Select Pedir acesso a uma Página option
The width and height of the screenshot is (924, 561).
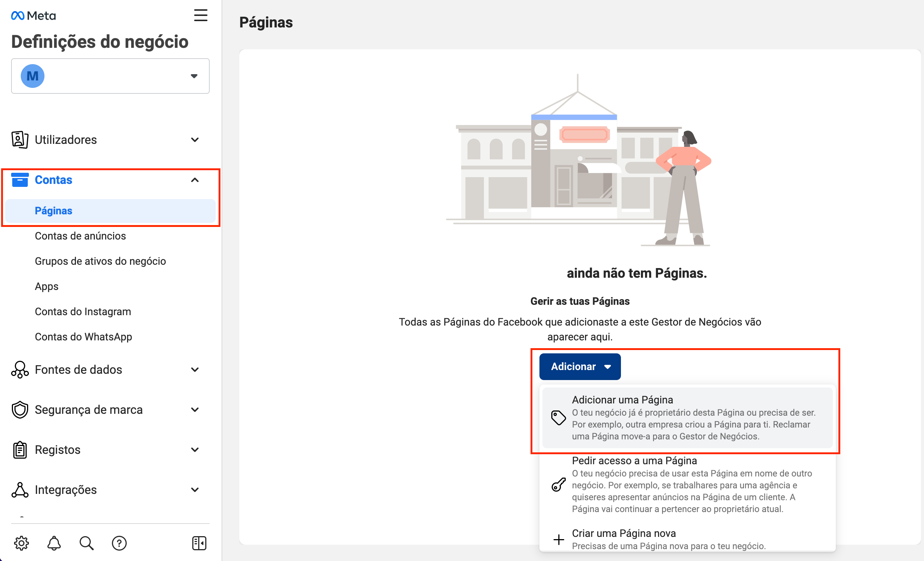coord(634,461)
